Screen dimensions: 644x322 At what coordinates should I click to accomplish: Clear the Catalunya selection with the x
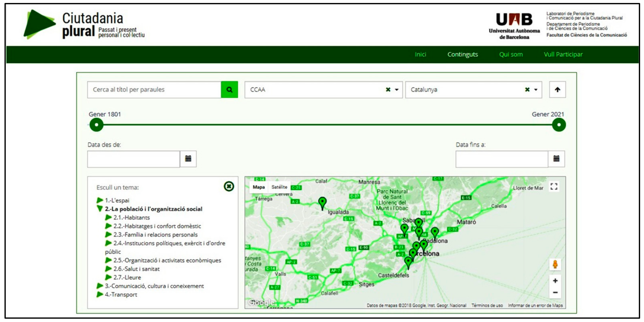click(527, 89)
